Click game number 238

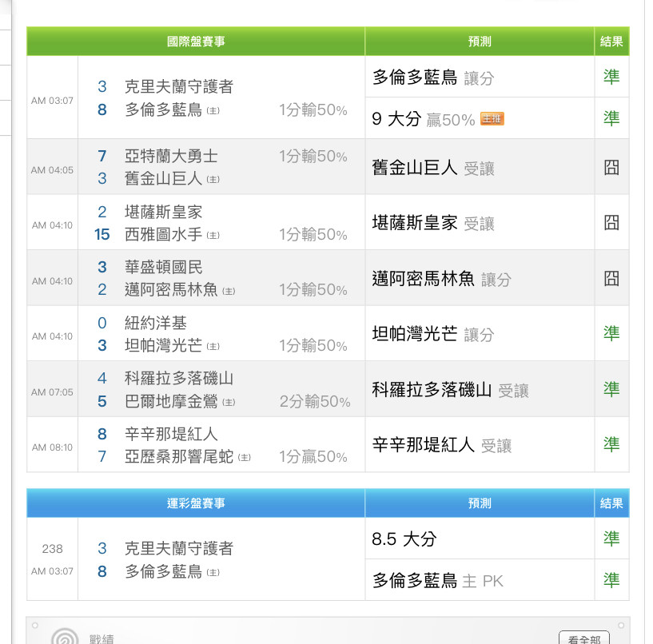pos(52,549)
